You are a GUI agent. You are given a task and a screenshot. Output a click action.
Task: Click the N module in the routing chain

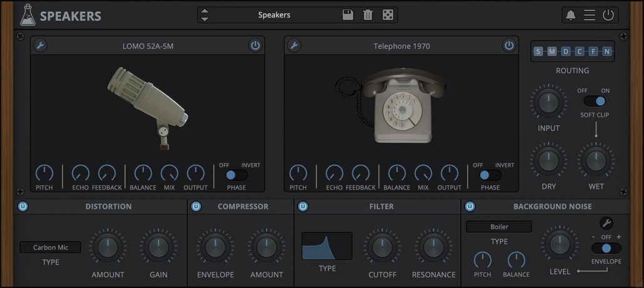click(x=606, y=51)
